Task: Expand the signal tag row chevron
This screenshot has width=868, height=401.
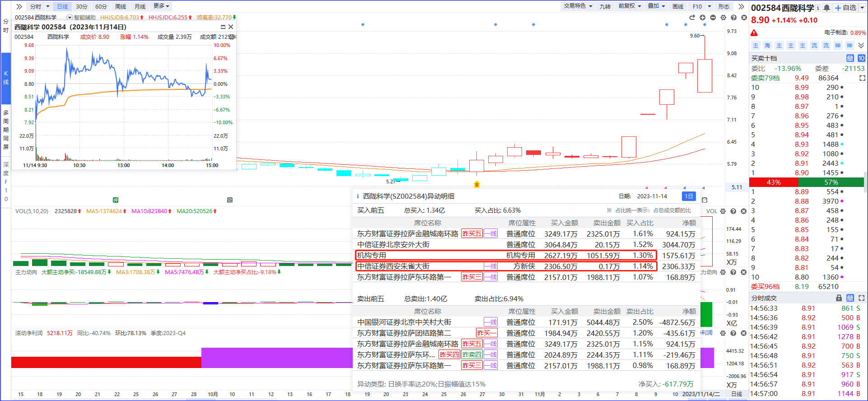Action: 861,46
